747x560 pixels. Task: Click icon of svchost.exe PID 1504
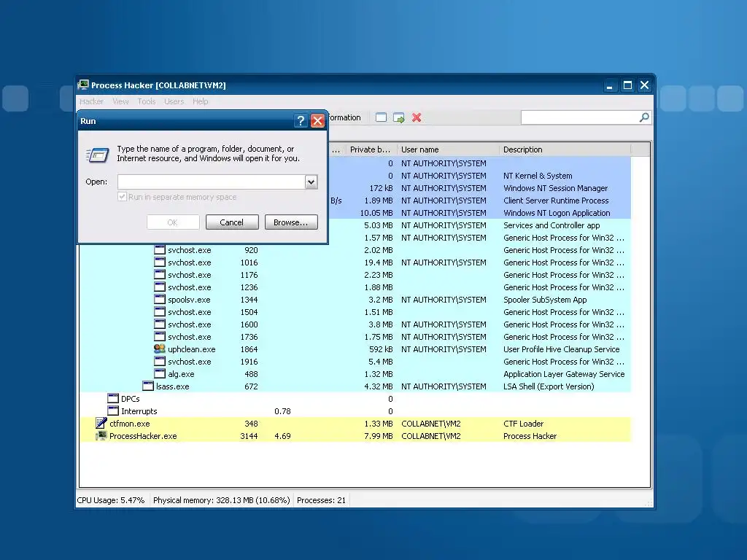pyautogui.click(x=160, y=312)
